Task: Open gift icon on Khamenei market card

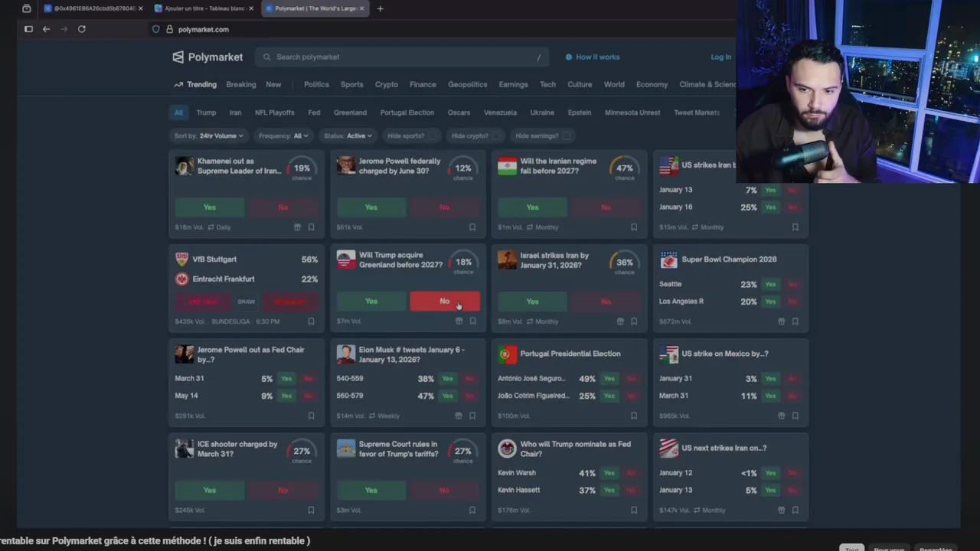Action: click(x=298, y=227)
